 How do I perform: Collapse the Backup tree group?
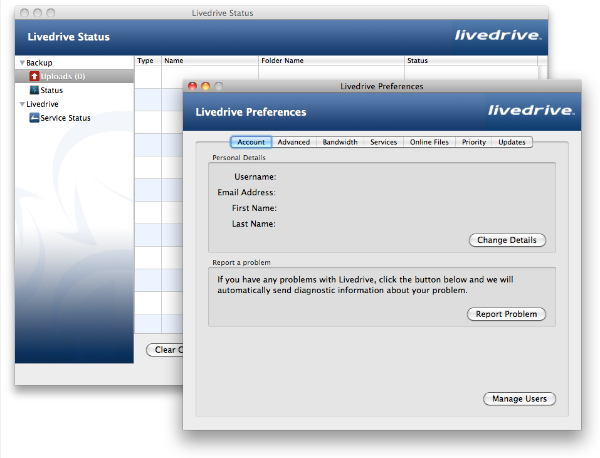pos(22,63)
